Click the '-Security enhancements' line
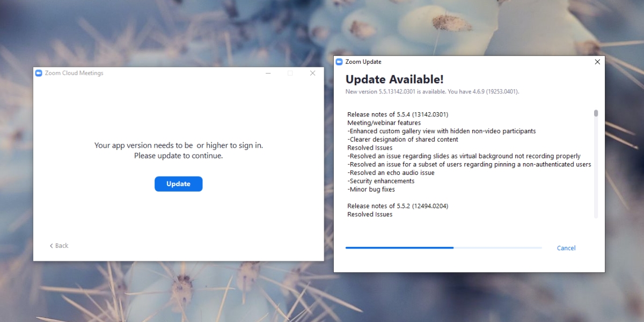 pos(380,181)
